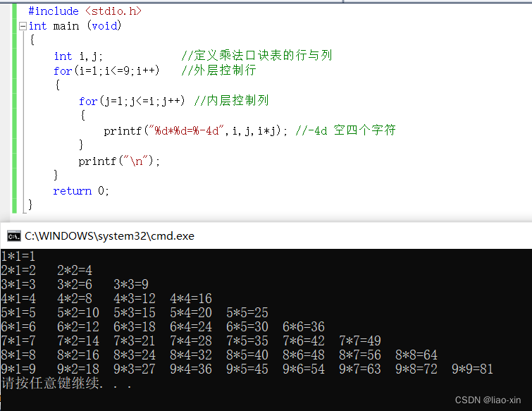Click the 'return 0;' line
Screen dimensions: 532x411
[81, 191]
